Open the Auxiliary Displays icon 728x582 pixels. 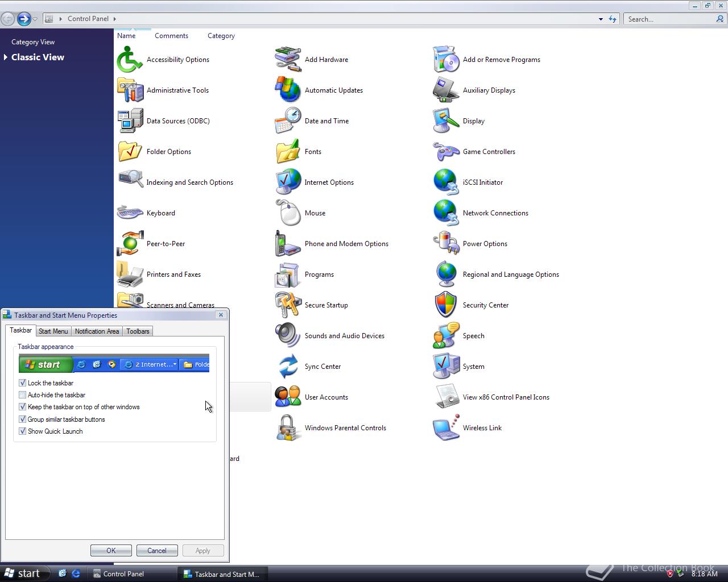tap(446, 90)
